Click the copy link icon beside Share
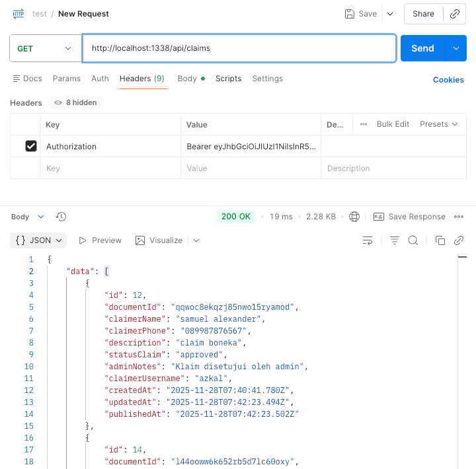 (455, 14)
